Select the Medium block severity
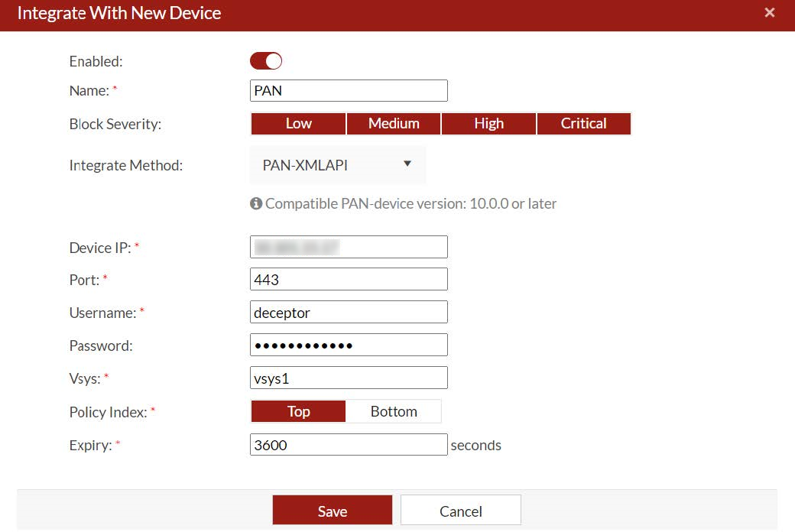 click(393, 123)
